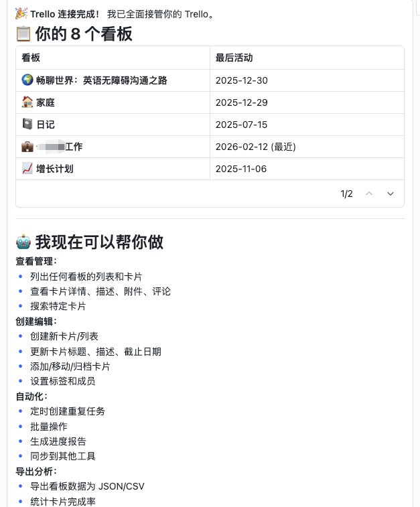This screenshot has height=507, width=420.
Task: Go to next table page chevron
Action: click(x=391, y=194)
